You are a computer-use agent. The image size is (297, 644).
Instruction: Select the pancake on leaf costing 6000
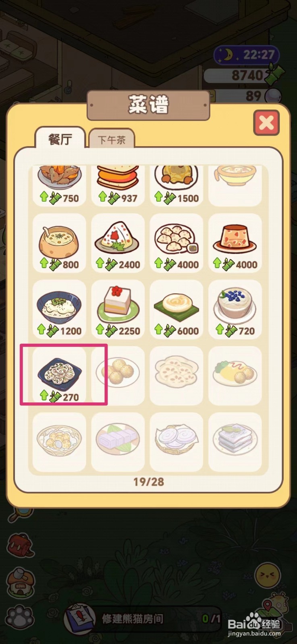pos(177,309)
